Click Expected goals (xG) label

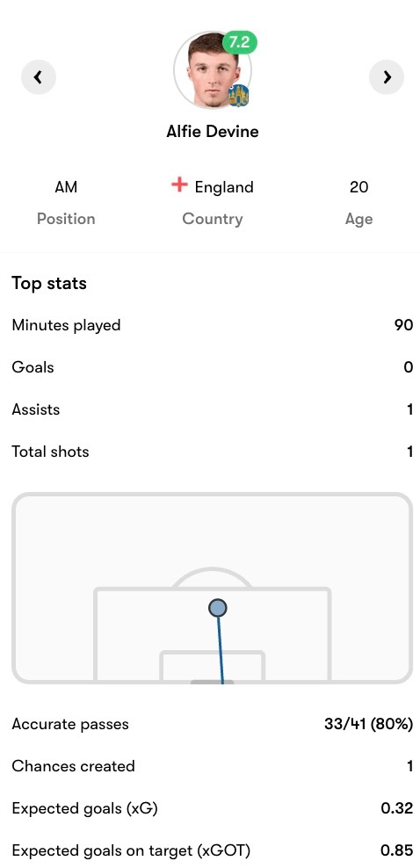click(x=84, y=808)
